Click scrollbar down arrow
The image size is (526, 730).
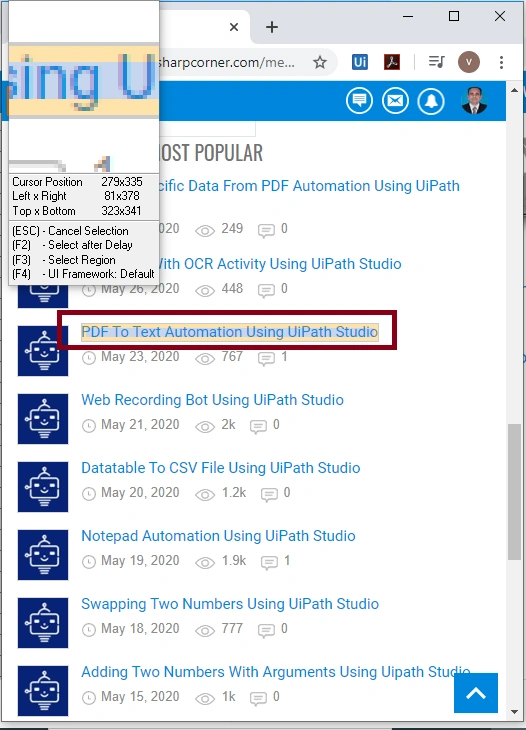click(514, 711)
